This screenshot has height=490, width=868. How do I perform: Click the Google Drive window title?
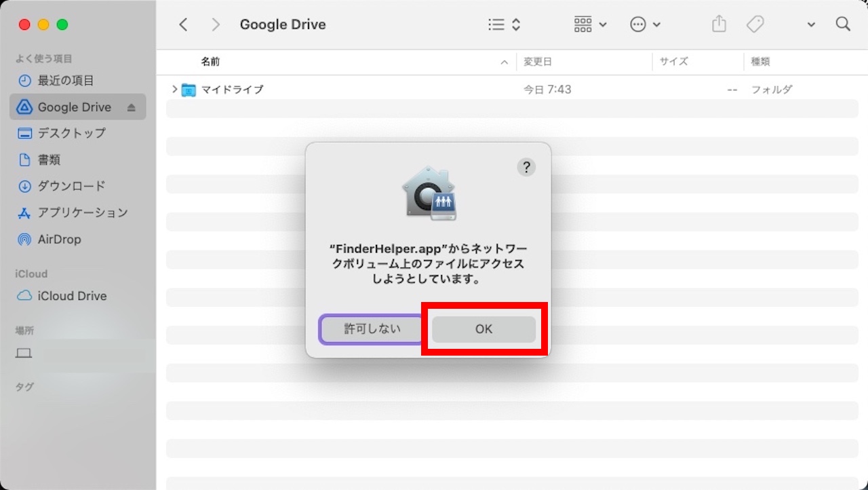point(283,24)
